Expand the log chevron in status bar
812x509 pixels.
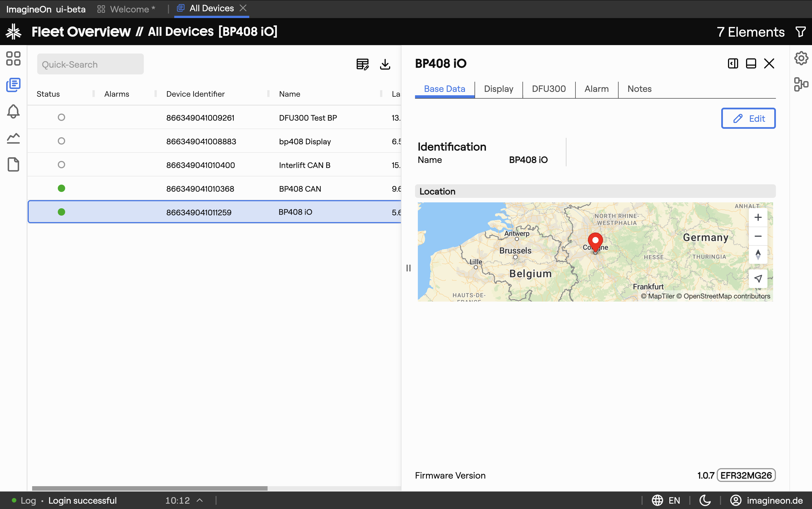200,501
